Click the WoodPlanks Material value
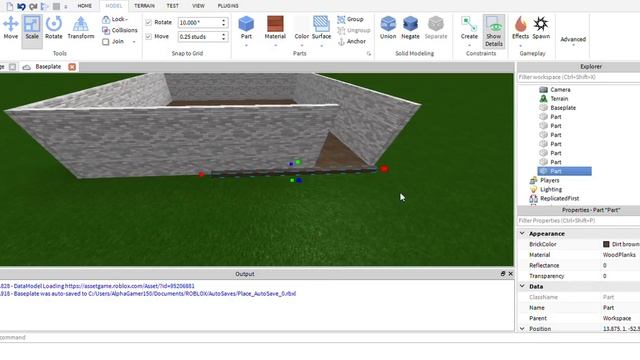The width and height of the screenshot is (640, 360). pos(619,255)
